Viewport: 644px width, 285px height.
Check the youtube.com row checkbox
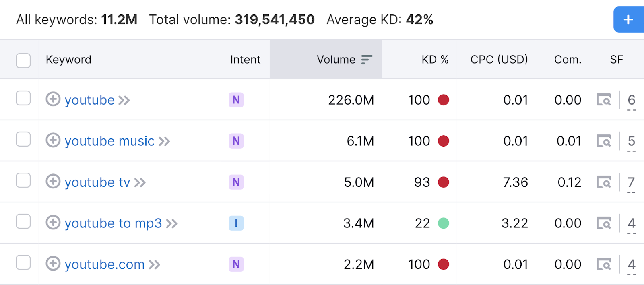pos(23,262)
